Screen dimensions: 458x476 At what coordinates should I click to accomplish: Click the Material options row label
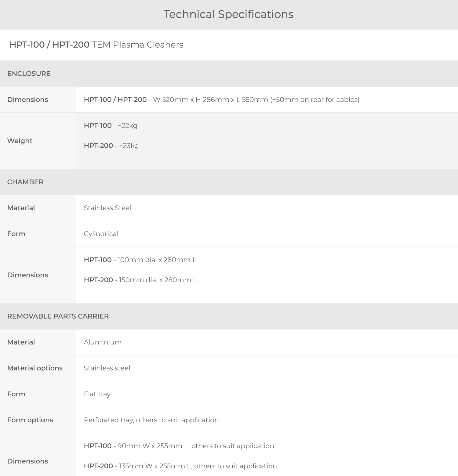point(35,368)
